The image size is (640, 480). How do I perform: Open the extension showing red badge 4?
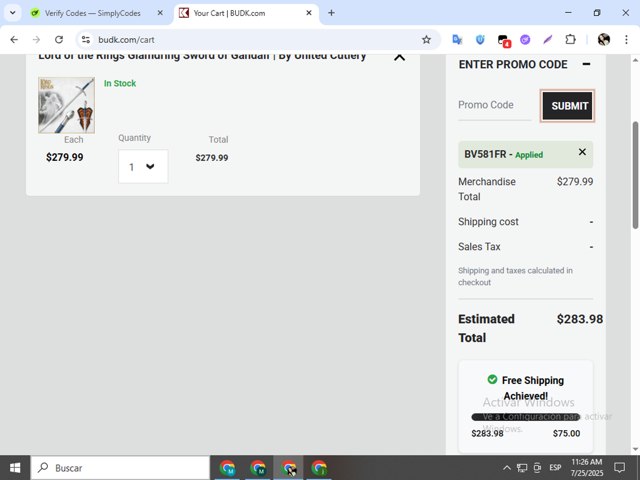(x=504, y=40)
